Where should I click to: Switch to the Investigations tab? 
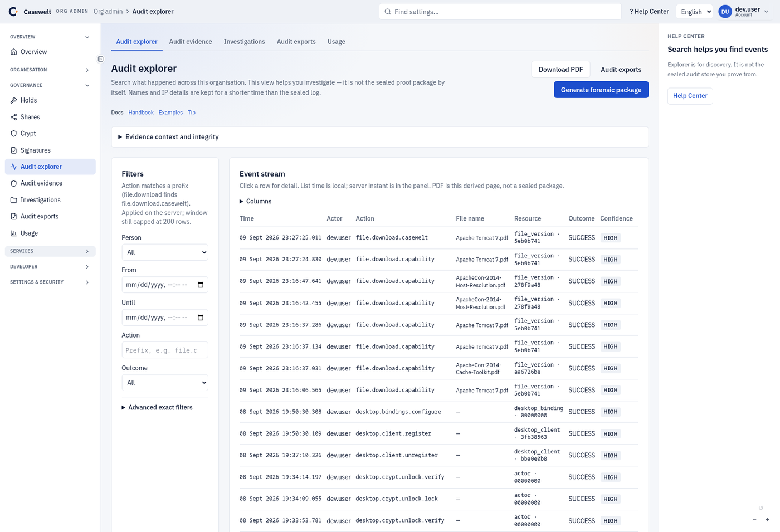click(x=245, y=42)
